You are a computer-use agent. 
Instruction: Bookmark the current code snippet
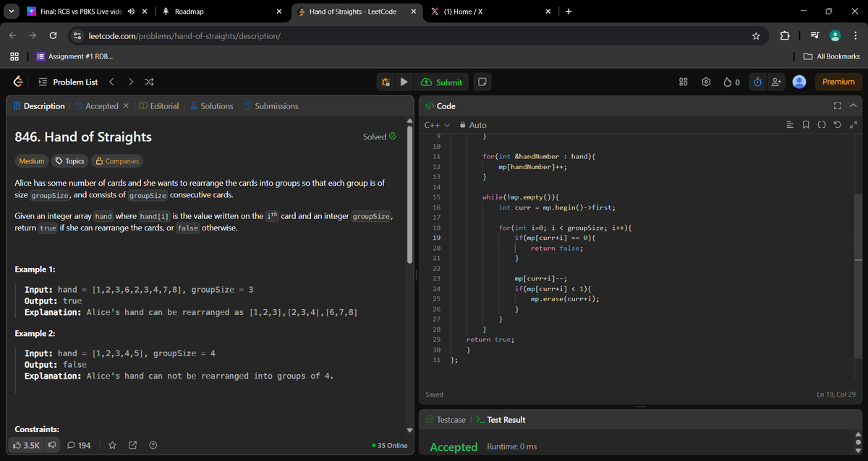[x=805, y=124]
